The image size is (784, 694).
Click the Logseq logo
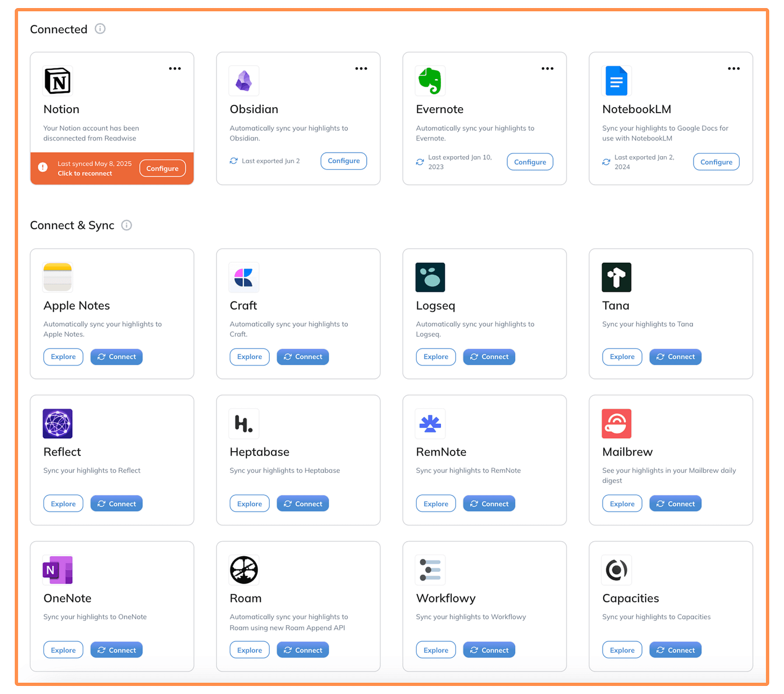[430, 277]
